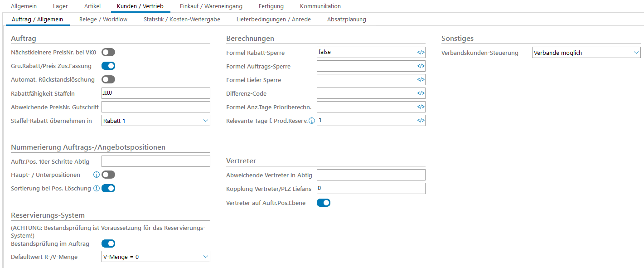The image size is (644, 268).
Task: Turn off Vertreter auf Auftr.Pos.Ebene
Action: pos(324,203)
